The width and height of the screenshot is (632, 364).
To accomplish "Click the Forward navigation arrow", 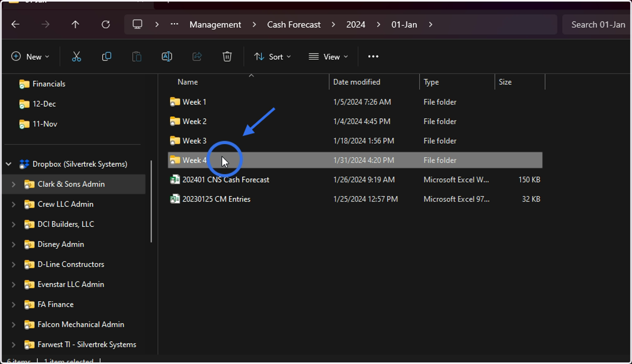I will click(45, 25).
